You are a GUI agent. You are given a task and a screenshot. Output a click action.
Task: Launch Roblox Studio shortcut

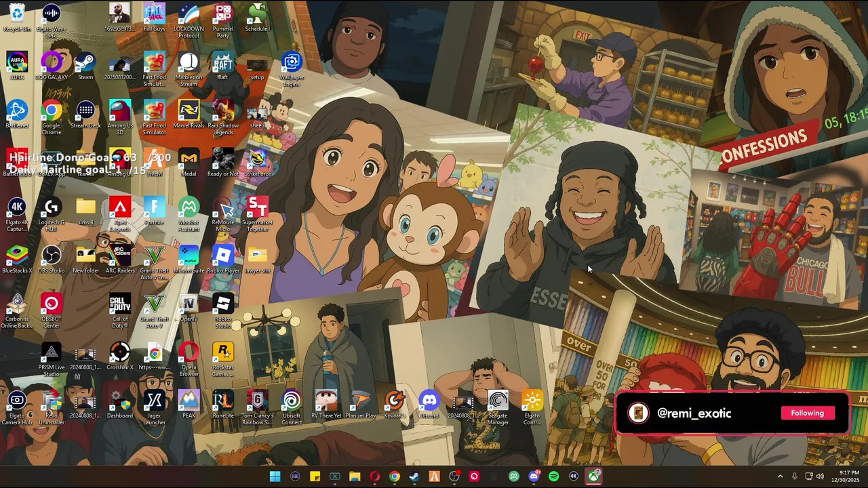coord(223,311)
